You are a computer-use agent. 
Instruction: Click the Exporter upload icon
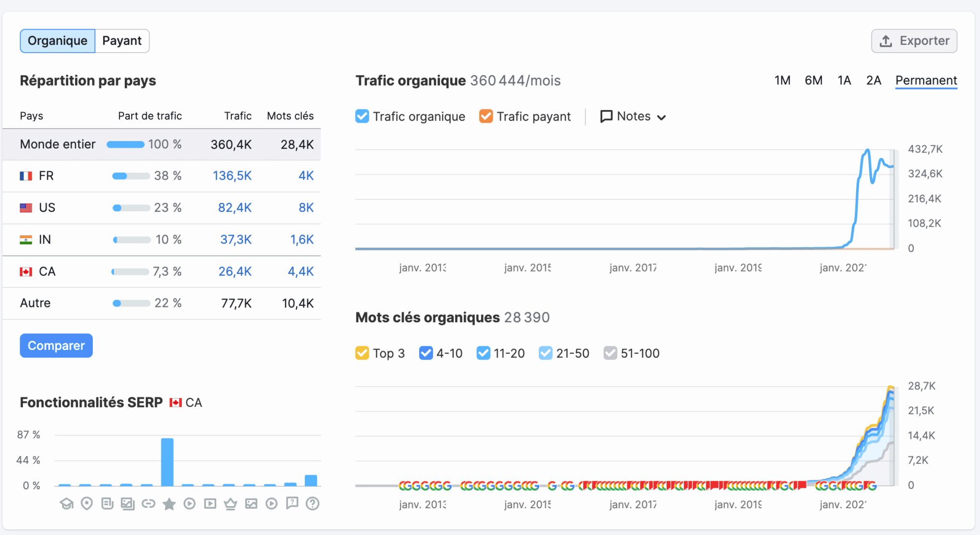click(886, 41)
